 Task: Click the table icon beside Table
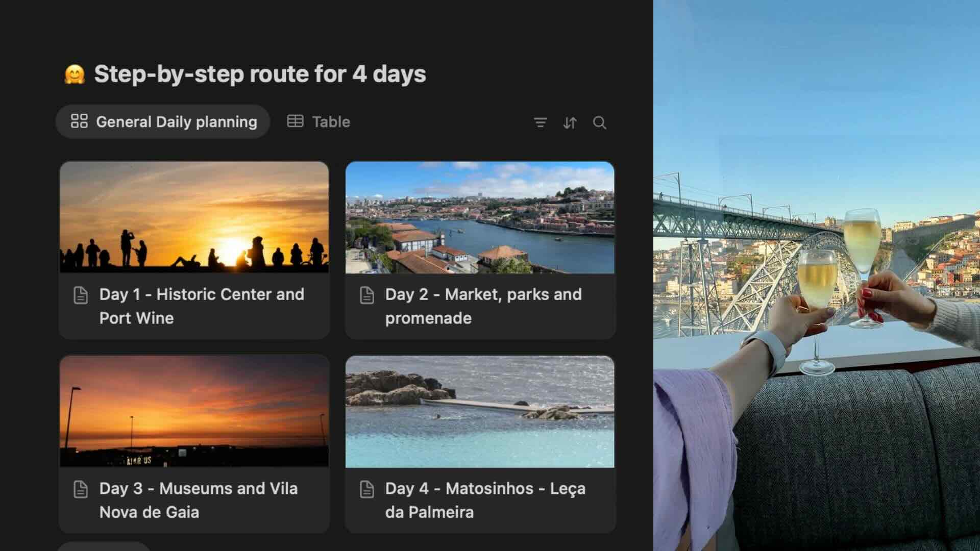point(295,121)
